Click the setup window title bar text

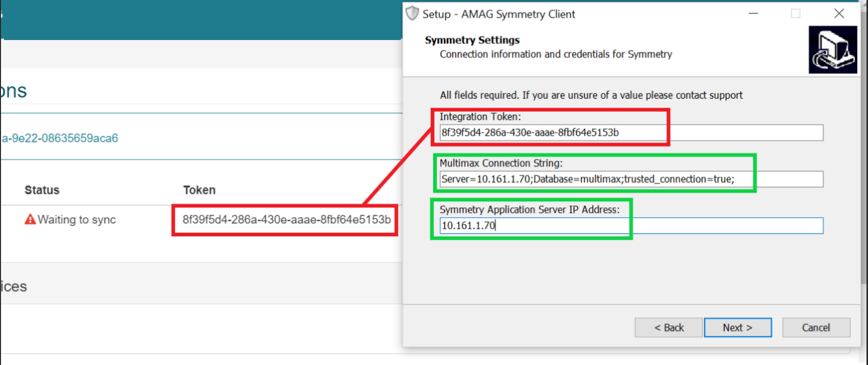[x=498, y=14]
